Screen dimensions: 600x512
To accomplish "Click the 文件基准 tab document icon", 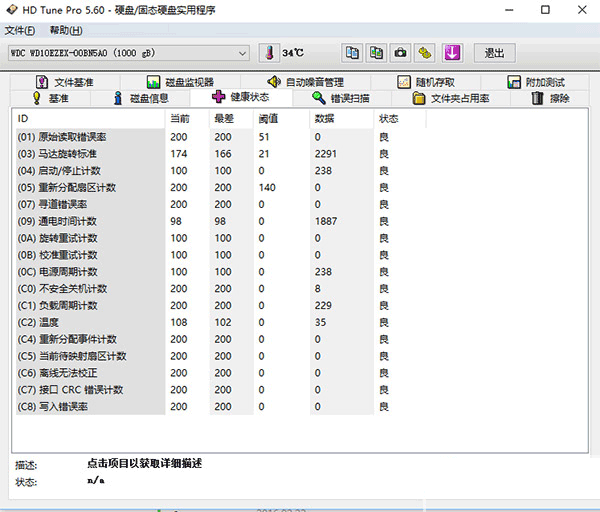I will [x=42, y=82].
